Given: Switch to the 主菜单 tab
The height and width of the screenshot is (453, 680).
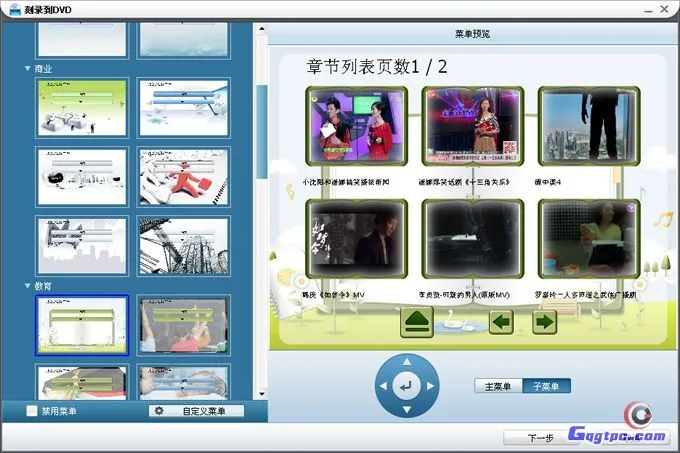Looking at the screenshot, I should (497, 386).
